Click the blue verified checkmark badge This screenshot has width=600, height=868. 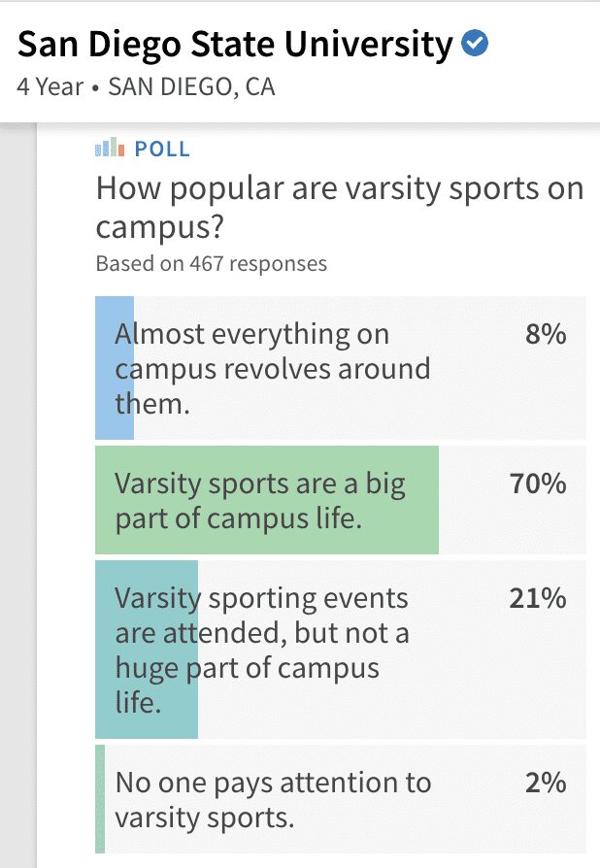[475, 44]
